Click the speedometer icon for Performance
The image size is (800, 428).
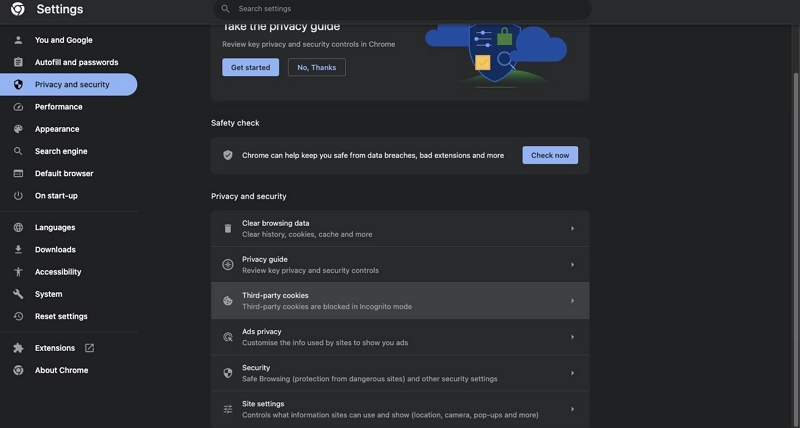pyautogui.click(x=18, y=107)
